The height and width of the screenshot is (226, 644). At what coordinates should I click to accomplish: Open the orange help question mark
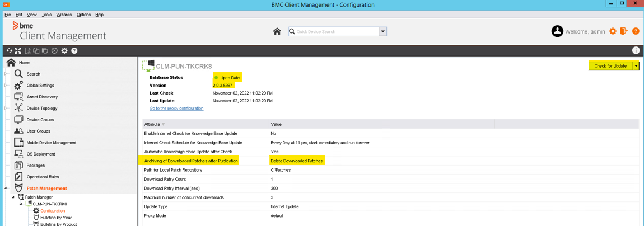point(636,31)
